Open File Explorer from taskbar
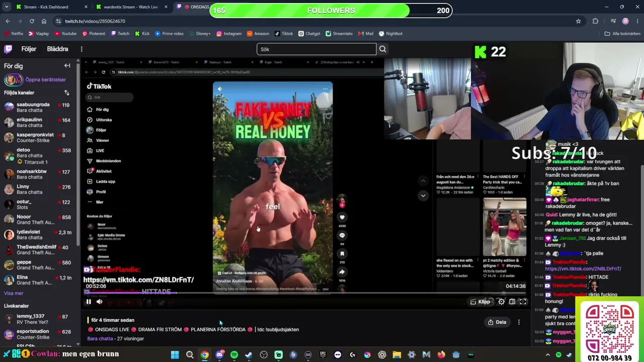644x362 pixels. [397, 355]
